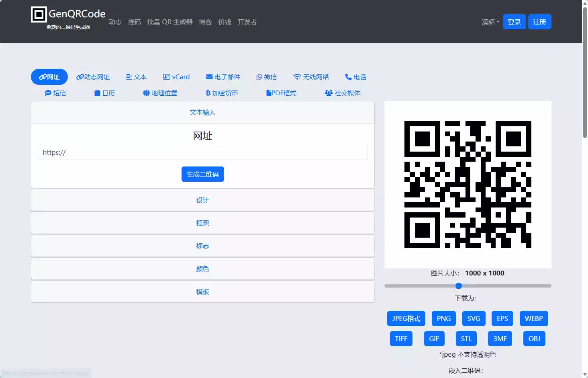
Task: Click the phone handset icon
Action: click(348, 77)
